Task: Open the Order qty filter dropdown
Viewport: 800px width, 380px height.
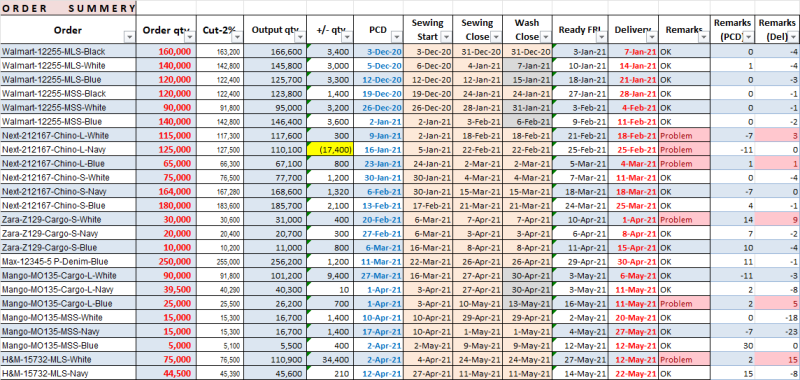Action: (190, 37)
